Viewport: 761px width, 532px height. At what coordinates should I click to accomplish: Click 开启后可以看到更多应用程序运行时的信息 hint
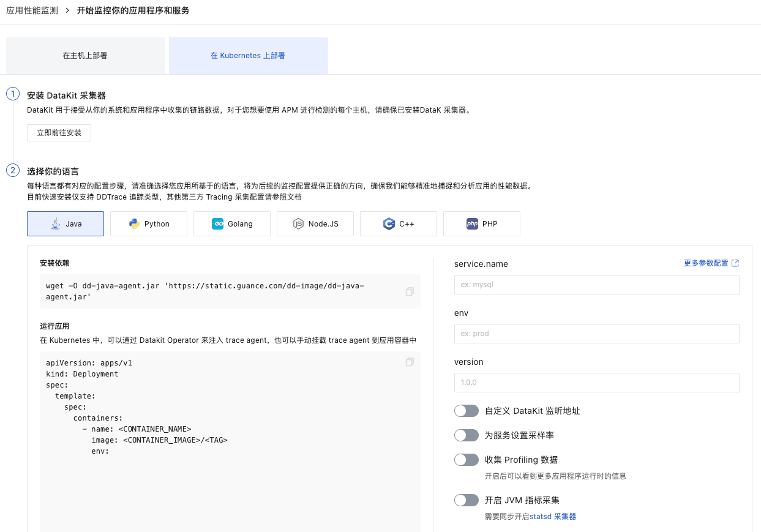pos(555,476)
